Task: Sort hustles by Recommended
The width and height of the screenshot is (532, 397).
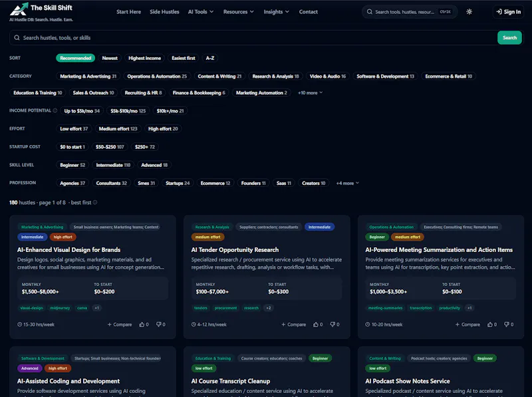Action: point(75,58)
